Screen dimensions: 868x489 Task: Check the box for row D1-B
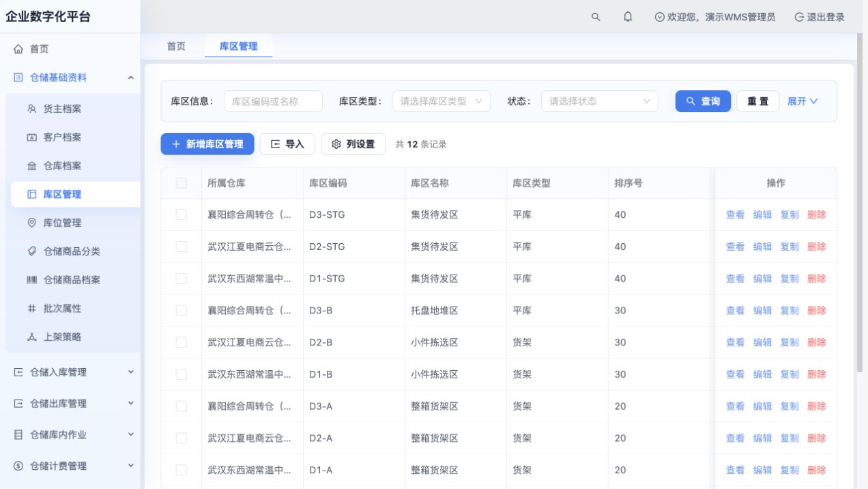(182, 374)
